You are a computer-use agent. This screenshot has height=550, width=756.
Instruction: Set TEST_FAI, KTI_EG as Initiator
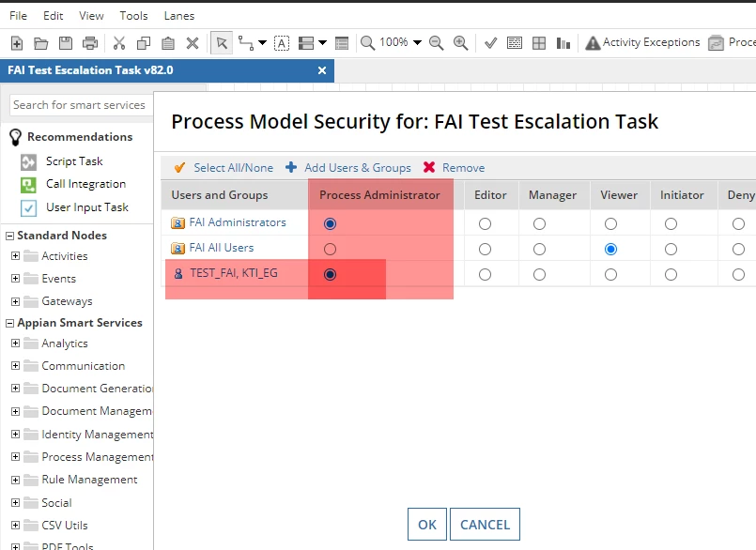671,275
